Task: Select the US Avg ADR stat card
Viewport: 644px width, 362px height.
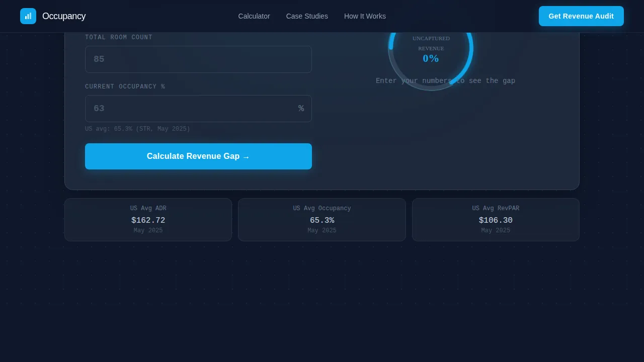Action: coord(148,220)
